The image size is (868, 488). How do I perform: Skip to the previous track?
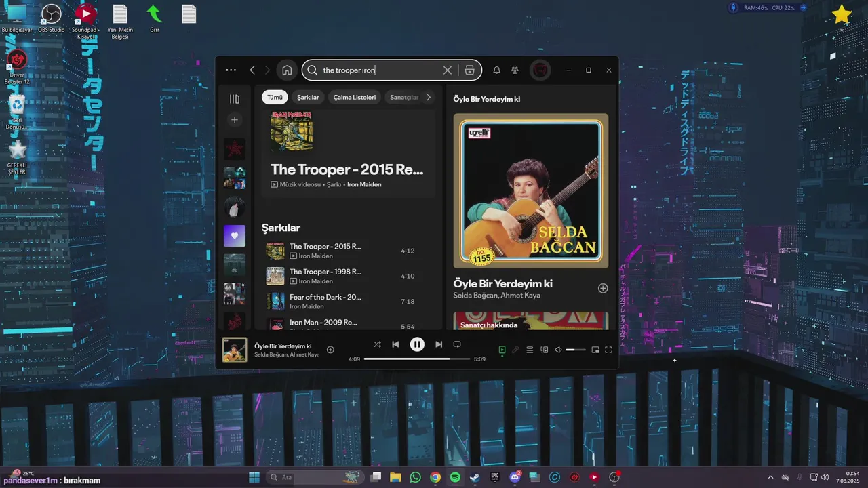pyautogui.click(x=395, y=344)
